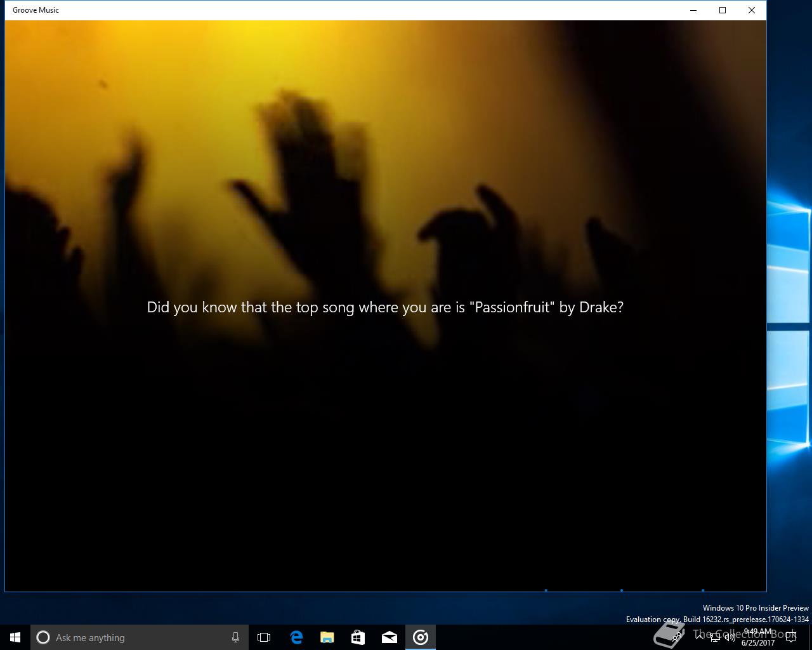Maximize the Groove Music window
This screenshot has width=812, height=650.
[x=723, y=10]
